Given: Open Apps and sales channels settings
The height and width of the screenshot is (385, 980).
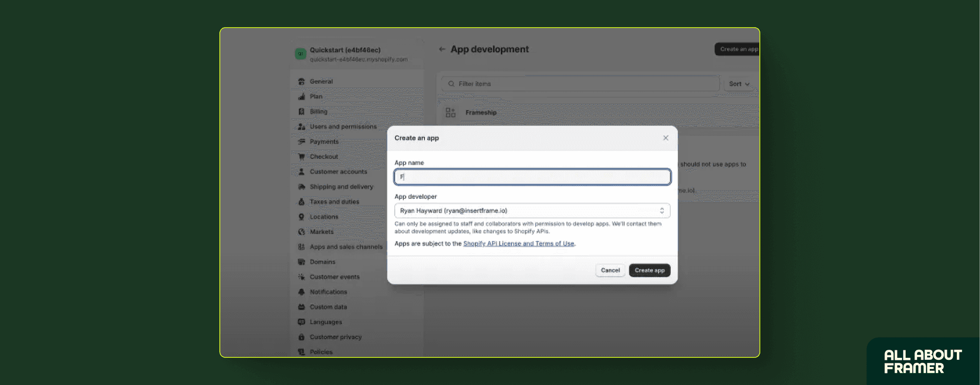Looking at the screenshot, I should [346, 247].
